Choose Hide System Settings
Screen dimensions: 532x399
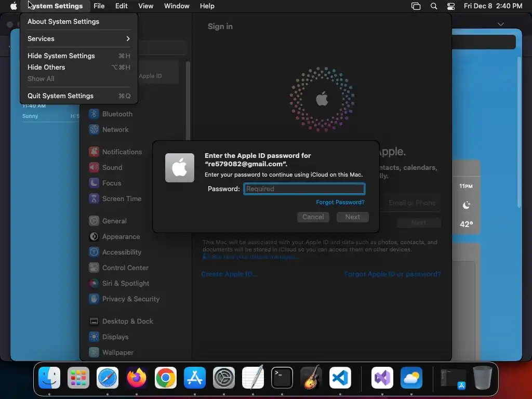[79, 56]
